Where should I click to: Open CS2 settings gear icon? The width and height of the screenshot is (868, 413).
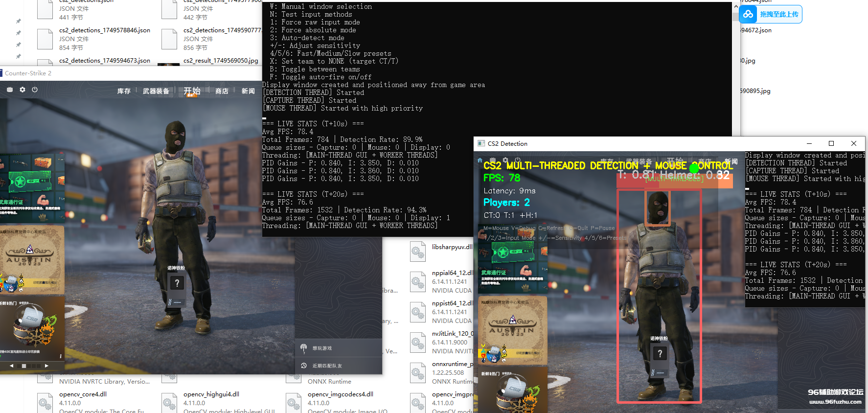pyautogui.click(x=22, y=90)
